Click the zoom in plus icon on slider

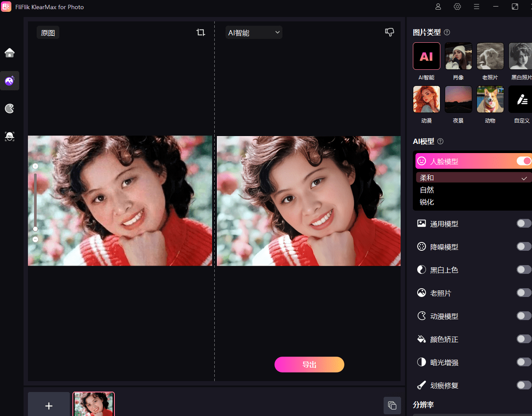pos(35,166)
